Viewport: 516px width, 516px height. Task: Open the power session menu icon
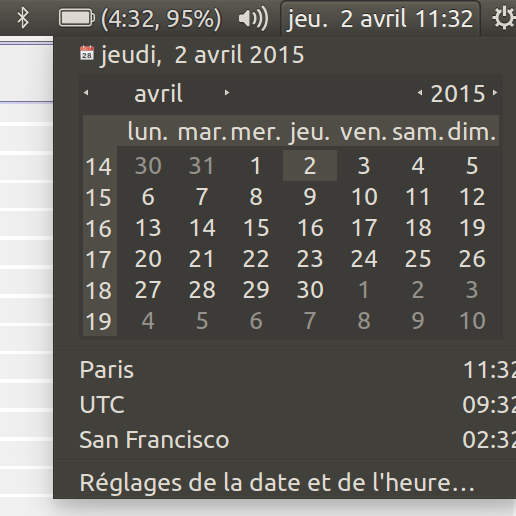[x=503, y=18]
